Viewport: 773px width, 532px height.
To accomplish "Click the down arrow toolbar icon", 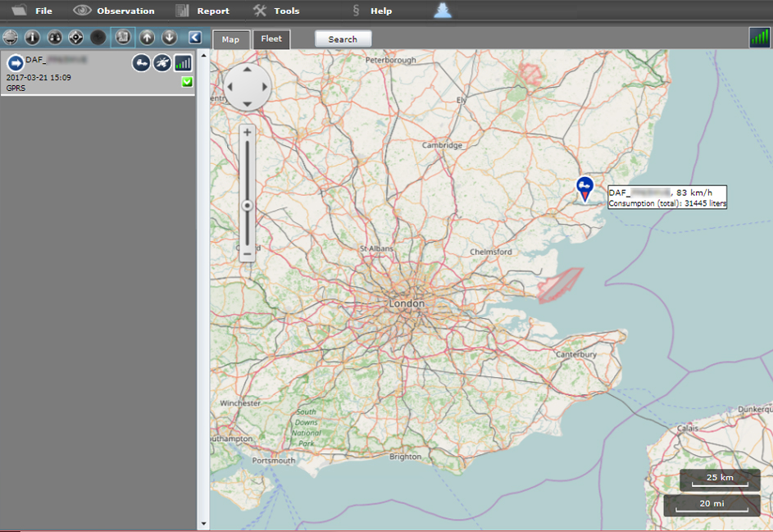I will click(x=169, y=38).
